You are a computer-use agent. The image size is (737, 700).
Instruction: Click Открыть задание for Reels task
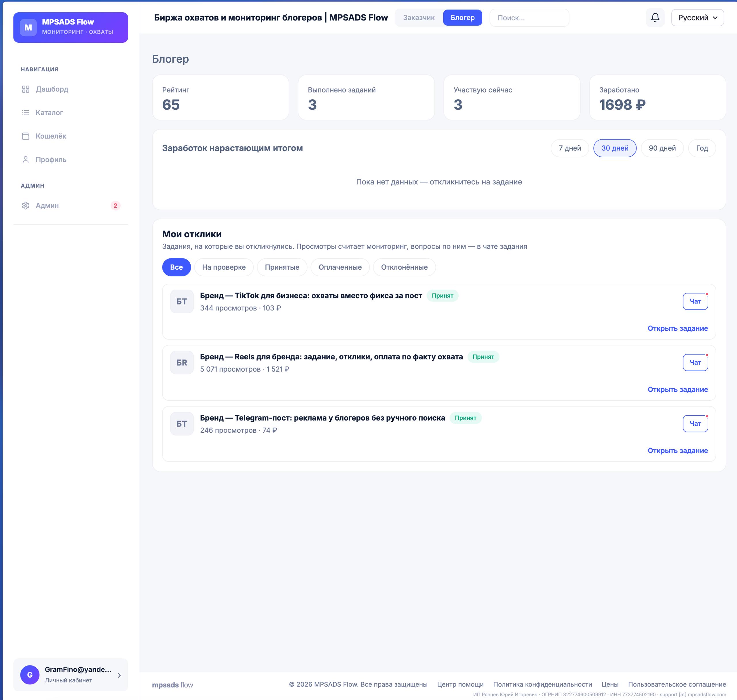point(678,389)
